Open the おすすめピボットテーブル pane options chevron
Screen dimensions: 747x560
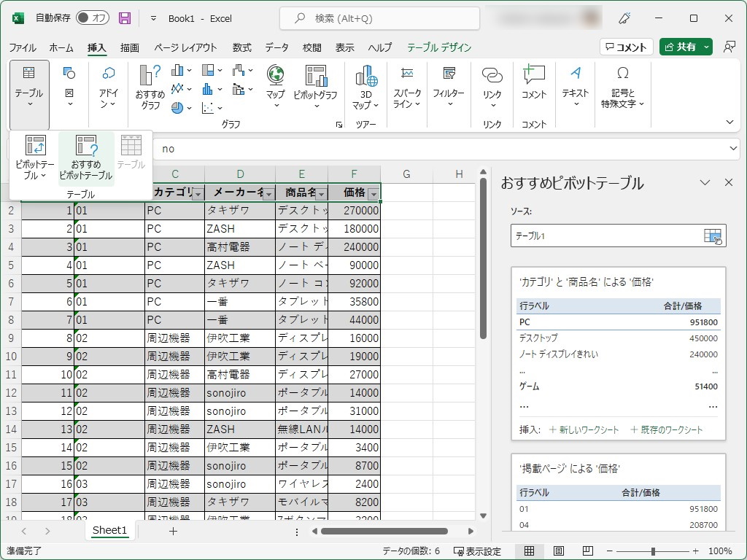point(705,182)
